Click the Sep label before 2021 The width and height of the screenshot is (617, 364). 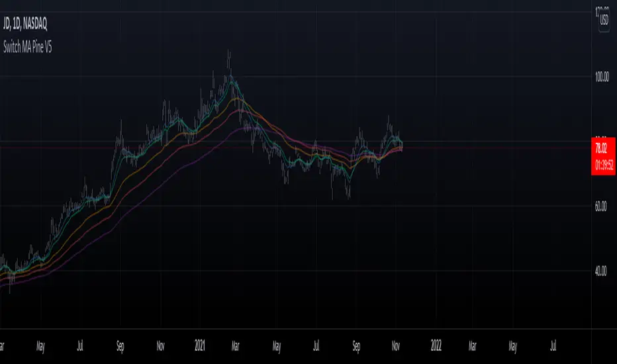click(x=120, y=345)
